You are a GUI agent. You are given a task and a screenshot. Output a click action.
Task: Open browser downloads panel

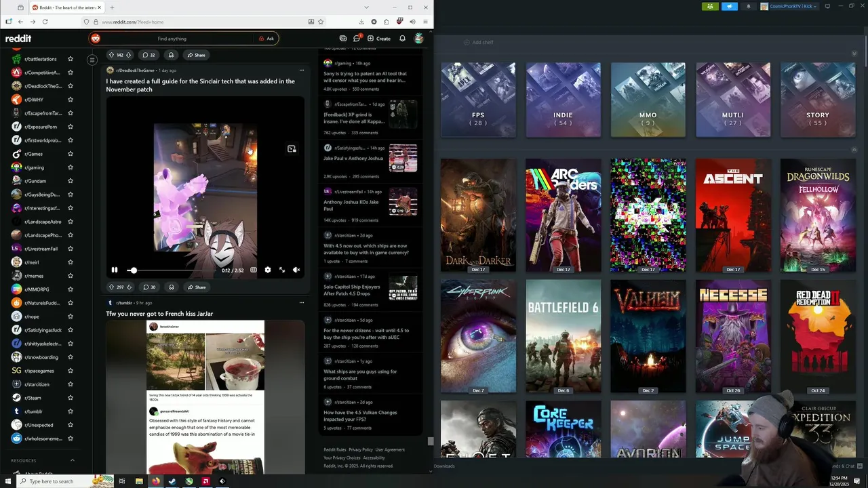[x=361, y=22]
